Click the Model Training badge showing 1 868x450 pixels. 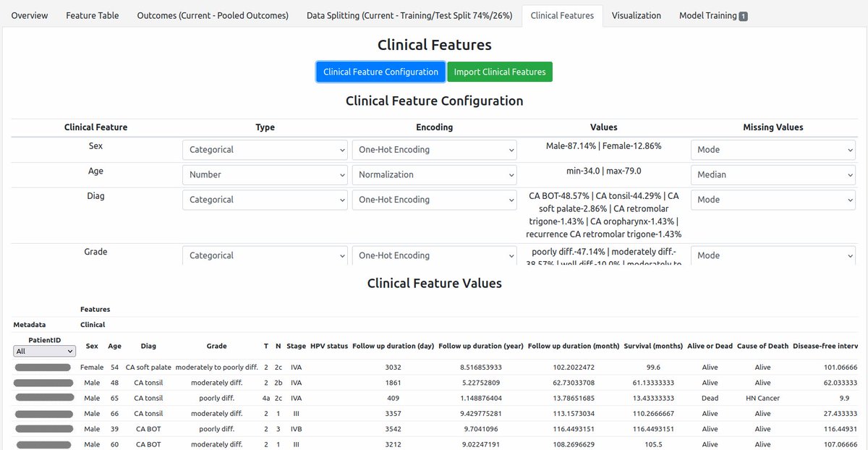click(x=744, y=16)
